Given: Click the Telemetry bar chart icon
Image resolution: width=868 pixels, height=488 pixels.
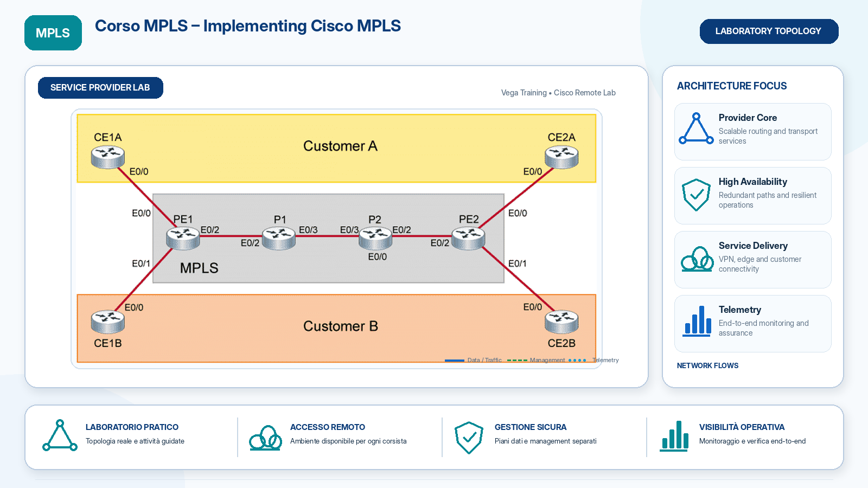Looking at the screenshot, I should [697, 321].
